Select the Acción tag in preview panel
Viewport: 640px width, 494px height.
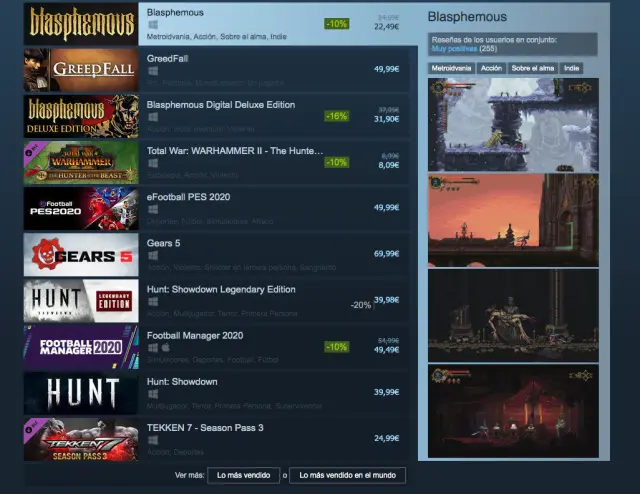(491, 68)
